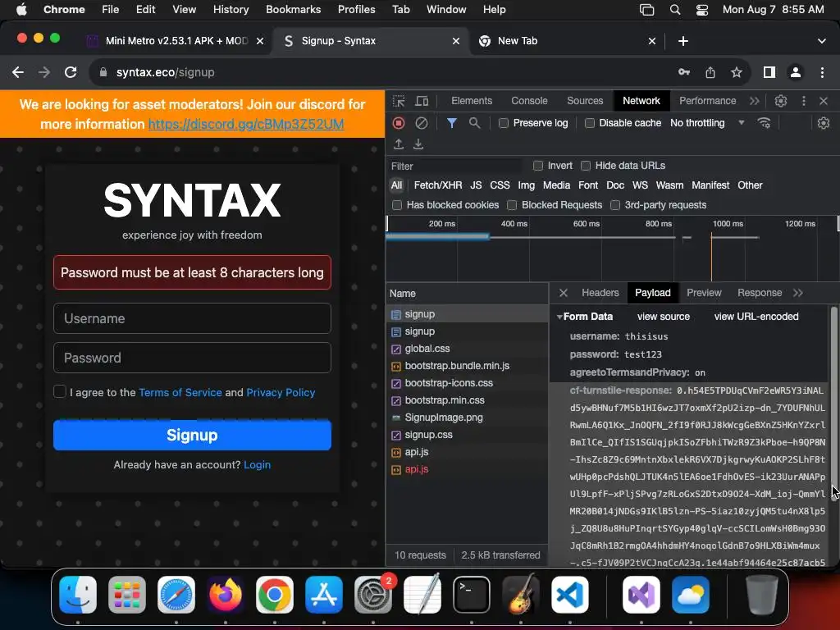
Task: Open No throttling dropdown
Action: pyautogui.click(x=707, y=123)
